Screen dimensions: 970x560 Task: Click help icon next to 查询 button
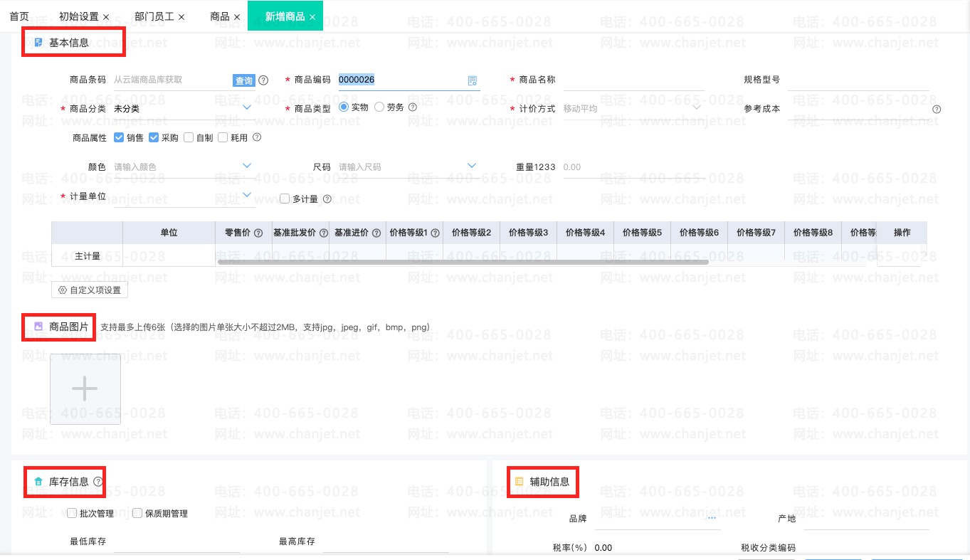pyautogui.click(x=263, y=80)
